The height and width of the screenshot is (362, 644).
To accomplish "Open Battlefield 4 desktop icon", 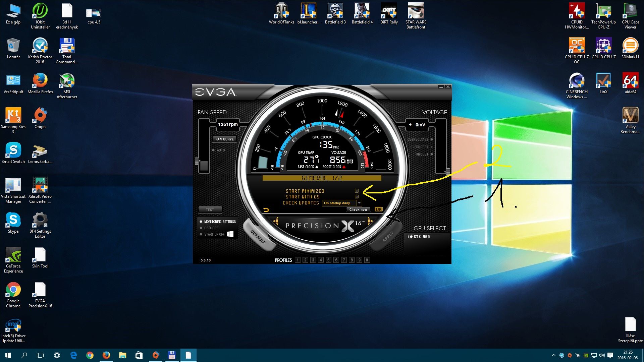I will pos(362,13).
